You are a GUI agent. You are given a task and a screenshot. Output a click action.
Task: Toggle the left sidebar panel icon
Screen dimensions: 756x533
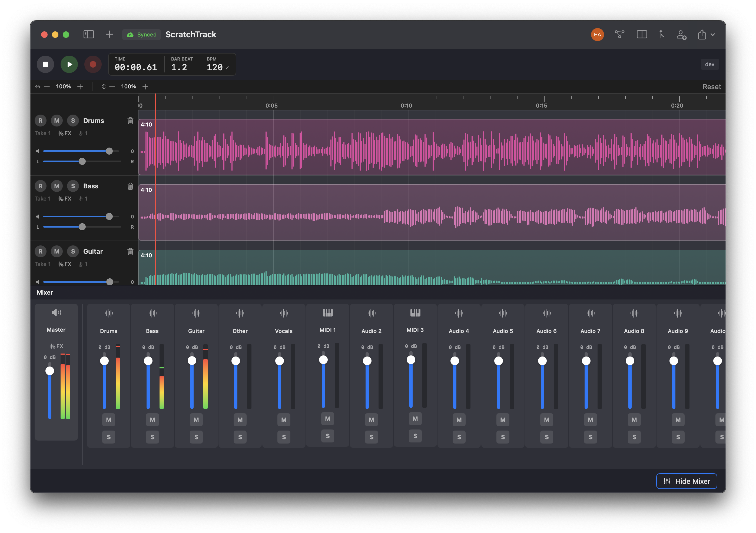(89, 35)
